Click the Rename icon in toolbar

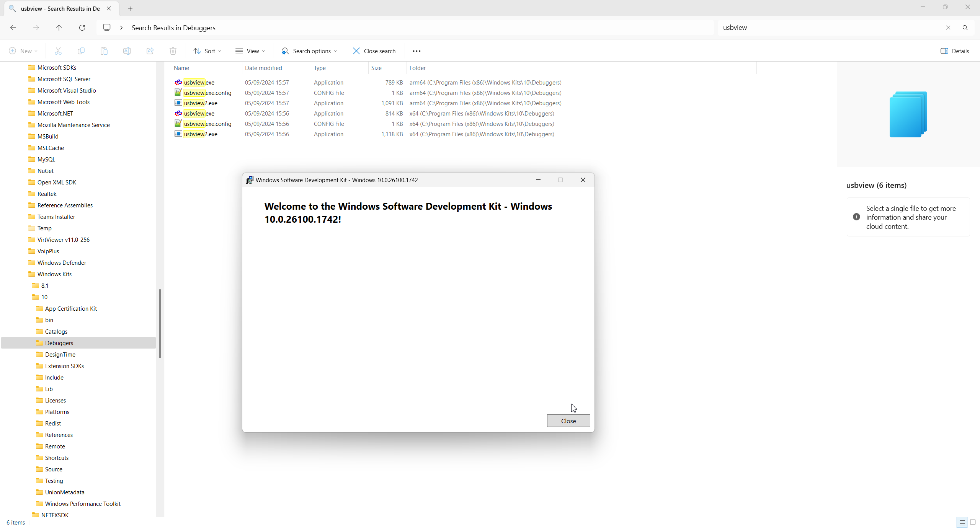[x=127, y=51]
